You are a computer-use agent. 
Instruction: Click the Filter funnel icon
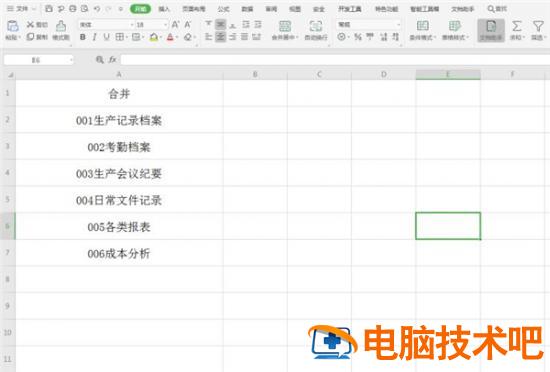538,26
